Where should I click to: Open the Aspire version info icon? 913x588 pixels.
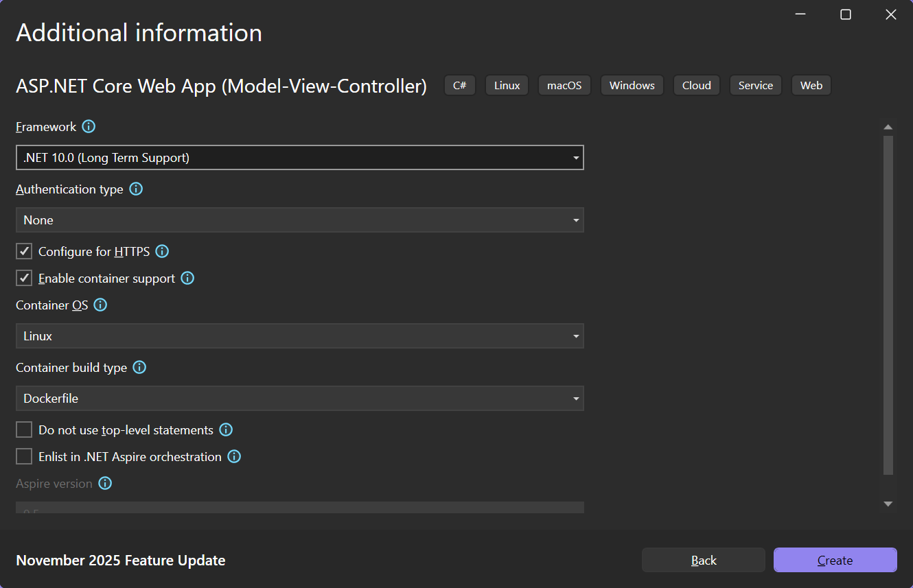[105, 483]
